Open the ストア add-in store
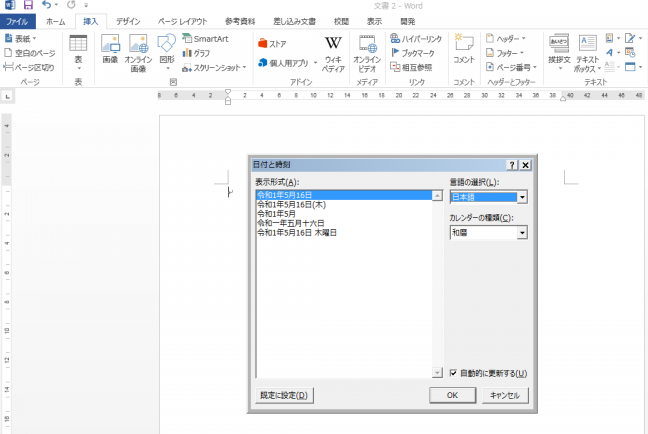648x434 pixels. (x=272, y=43)
